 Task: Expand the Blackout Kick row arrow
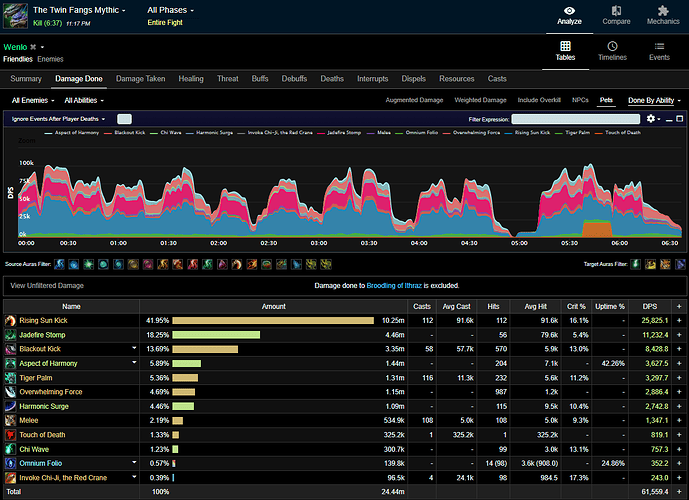point(134,348)
